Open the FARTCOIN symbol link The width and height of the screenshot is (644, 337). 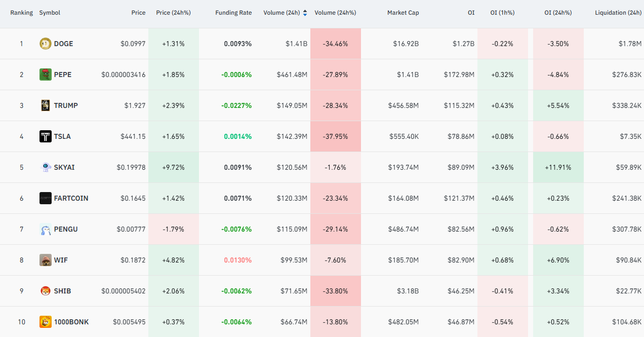71,198
